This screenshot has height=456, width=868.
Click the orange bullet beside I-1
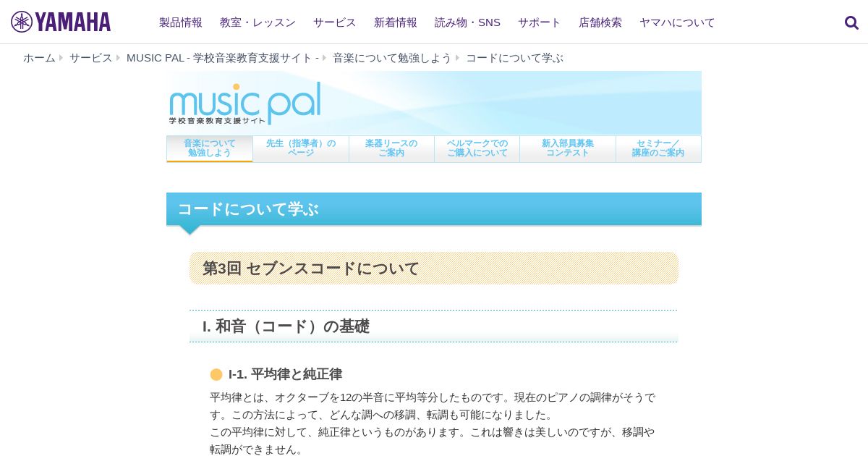216,374
